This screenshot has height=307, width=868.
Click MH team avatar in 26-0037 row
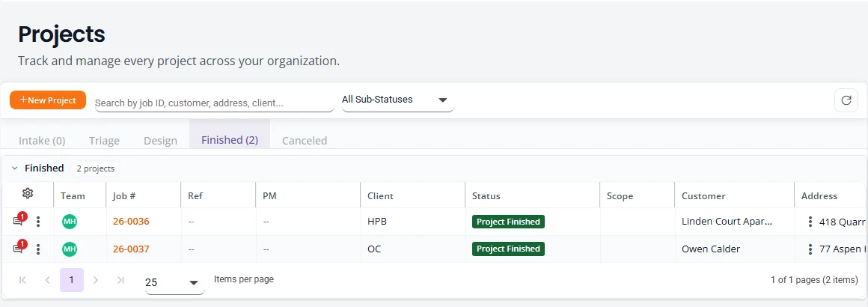coord(70,249)
